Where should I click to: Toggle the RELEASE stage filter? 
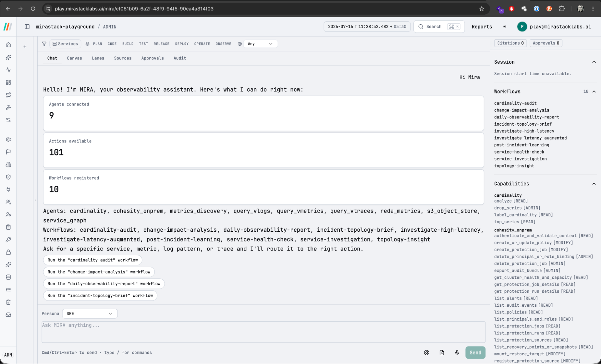[161, 44]
